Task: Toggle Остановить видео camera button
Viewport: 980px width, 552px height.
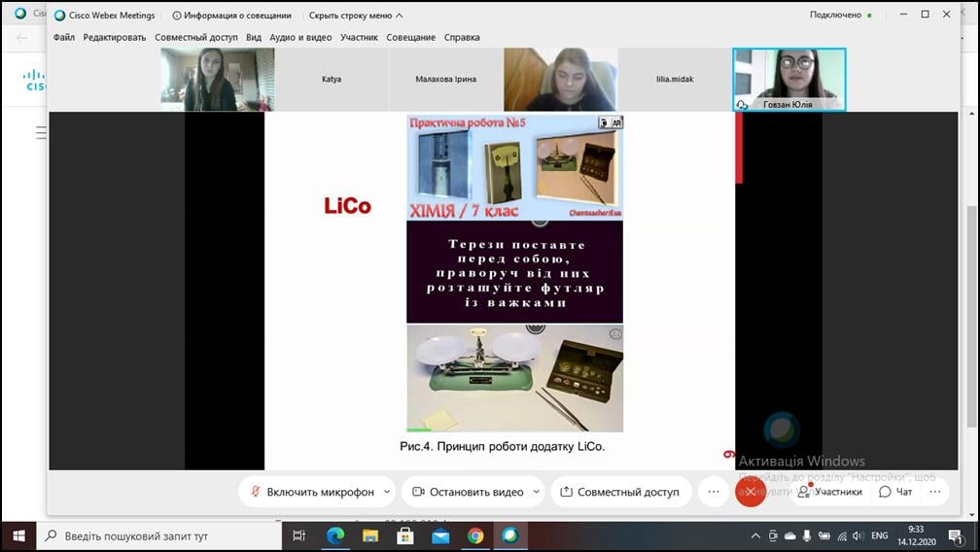Action: coord(469,492)
